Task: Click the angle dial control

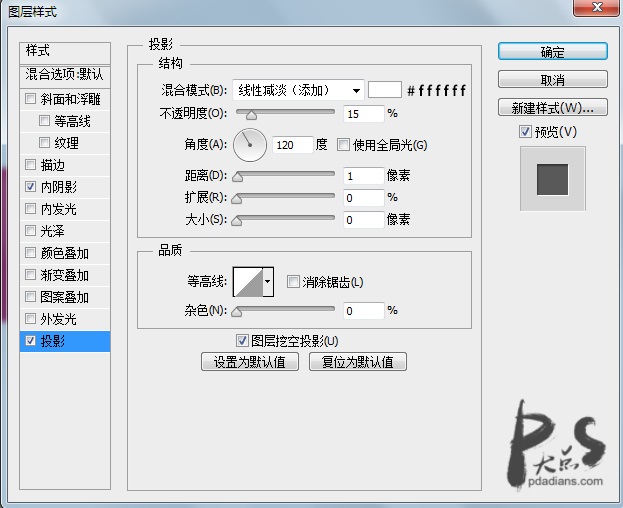Action: [250, 145]
